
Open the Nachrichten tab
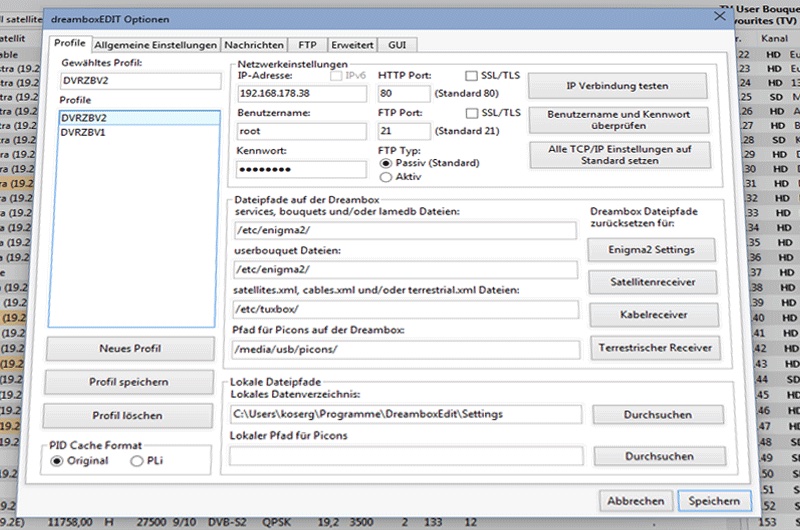click(254, 45)
